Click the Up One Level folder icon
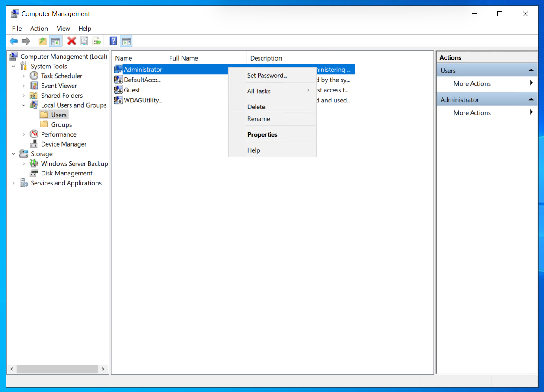This screenshot has width=544, height=392. pos(42,41)
